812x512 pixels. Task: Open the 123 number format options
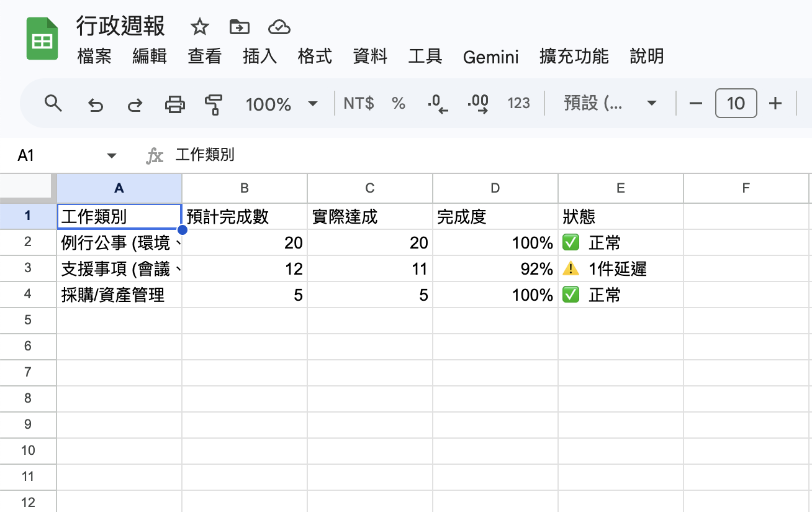(518, 104)
